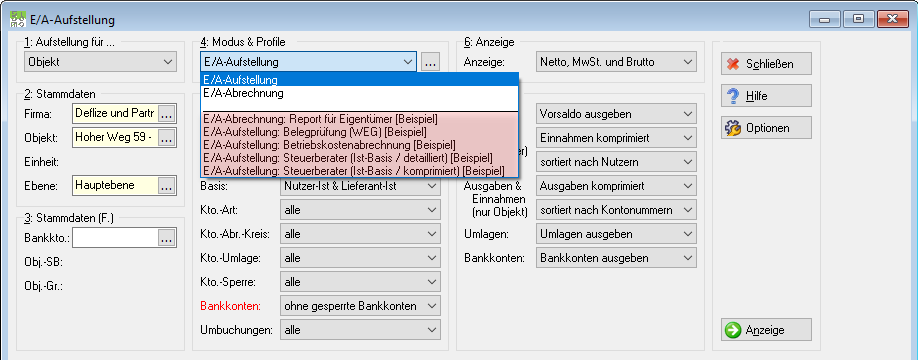Click the empty Bankkto. input field
The height and width of the screenshot is (360, 918).
(x=115, y=238)
